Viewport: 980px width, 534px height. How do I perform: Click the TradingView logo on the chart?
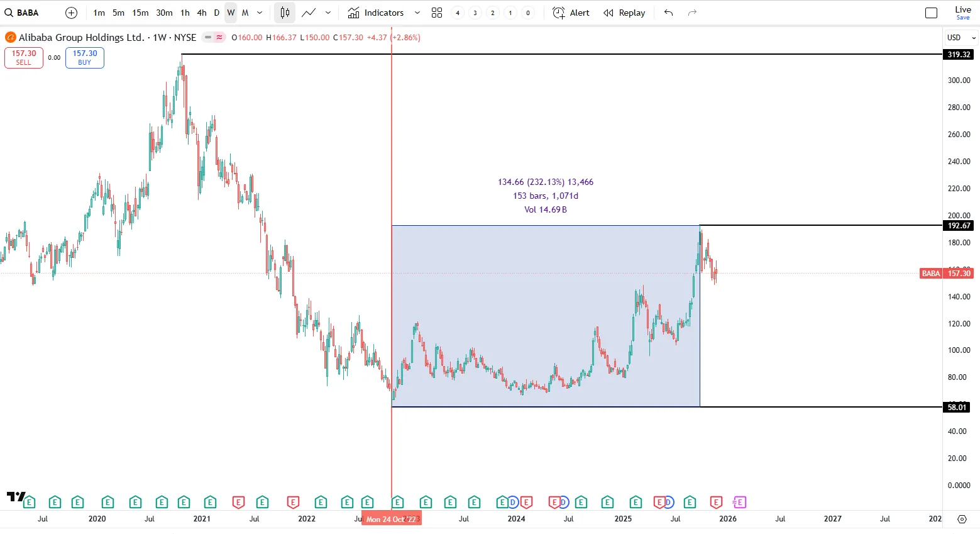(16, 497)
